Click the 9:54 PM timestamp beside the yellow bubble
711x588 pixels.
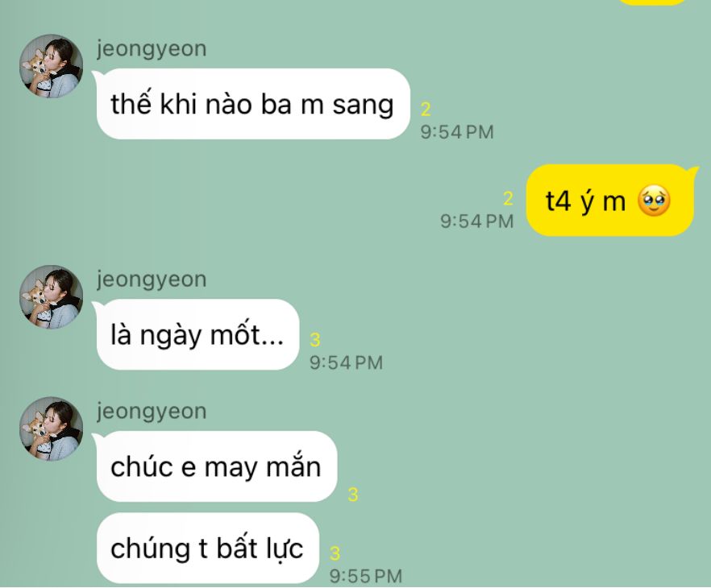coord(477,221)
